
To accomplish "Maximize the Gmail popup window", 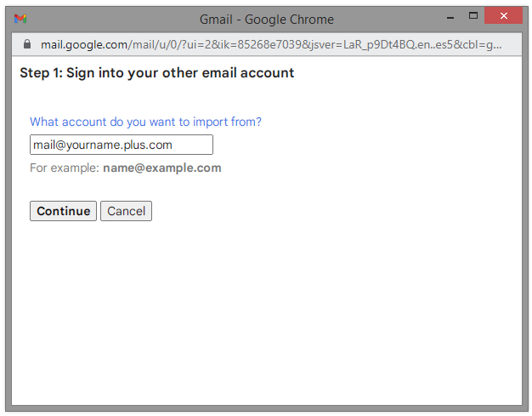I will (x=473, y=16).
